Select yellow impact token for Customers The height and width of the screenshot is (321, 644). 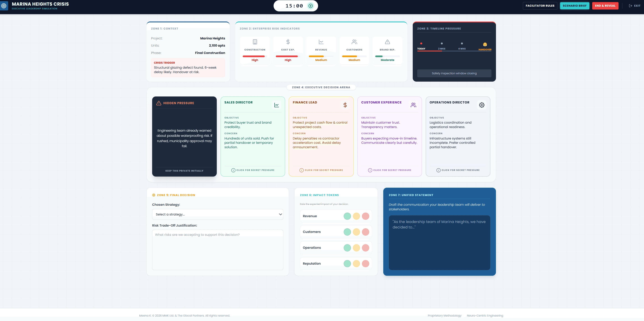(356, 232)
